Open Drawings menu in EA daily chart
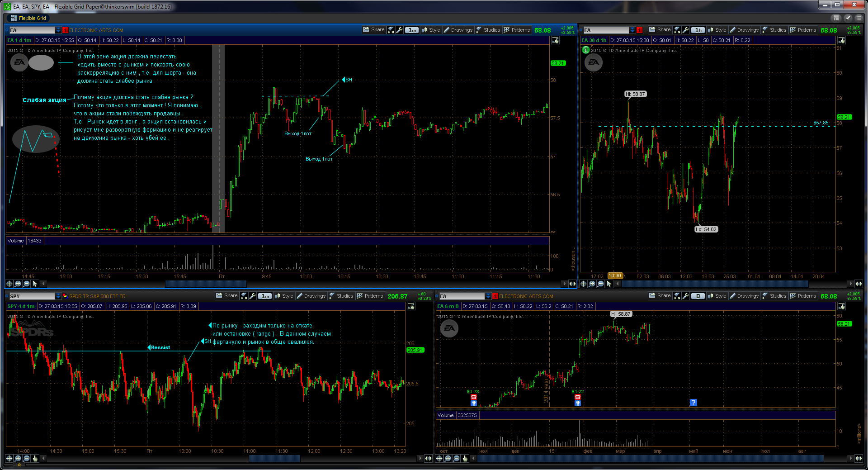The image size is (868, 470). pos(744,296)
